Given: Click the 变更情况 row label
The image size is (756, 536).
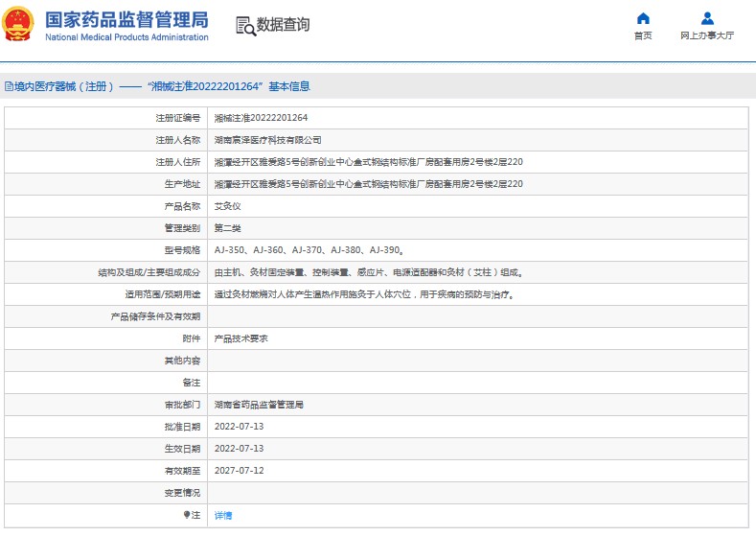Looking at the screenshot, I should 182,493.
